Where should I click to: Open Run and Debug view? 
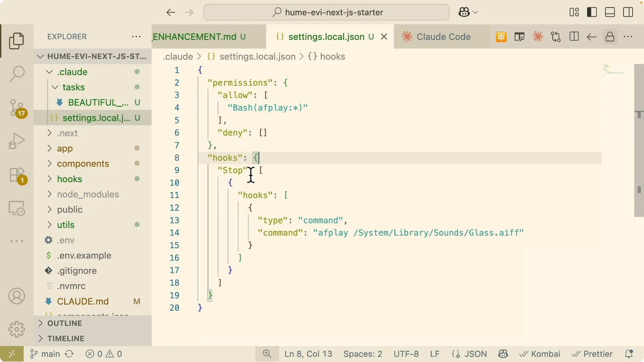(x=16, y=141)
